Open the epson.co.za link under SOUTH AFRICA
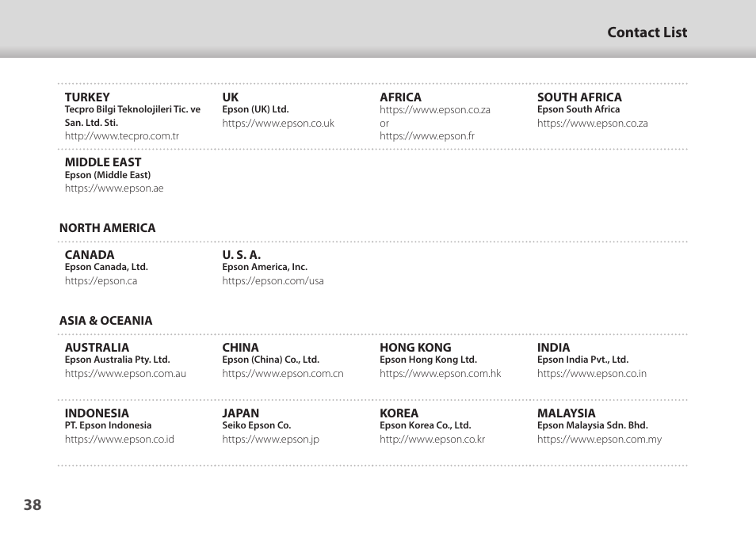Viewport: 756px width, 533px height. (x=593, y=124)
